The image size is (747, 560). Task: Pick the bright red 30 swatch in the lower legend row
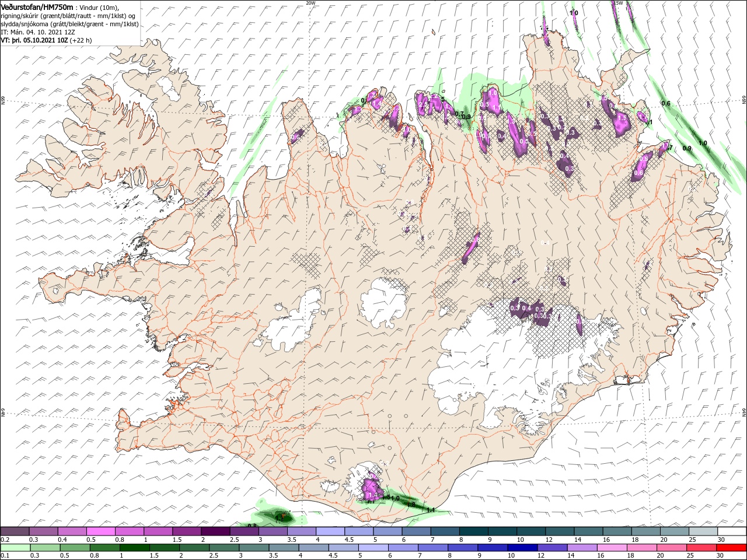tap(731, 548)
